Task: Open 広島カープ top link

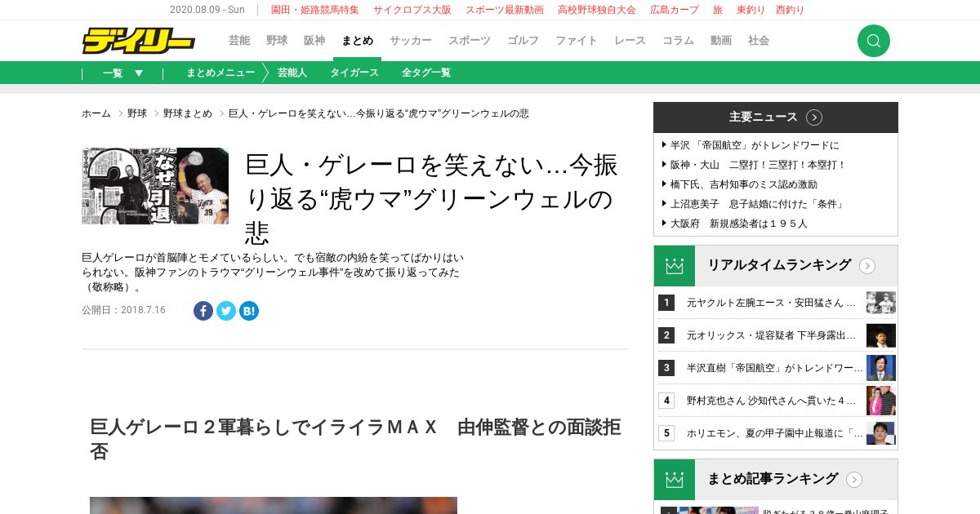Action: (x=675, y=10)
